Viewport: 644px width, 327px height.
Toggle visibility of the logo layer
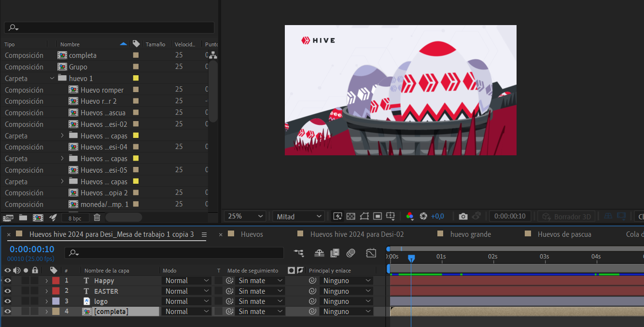point(8,301)
